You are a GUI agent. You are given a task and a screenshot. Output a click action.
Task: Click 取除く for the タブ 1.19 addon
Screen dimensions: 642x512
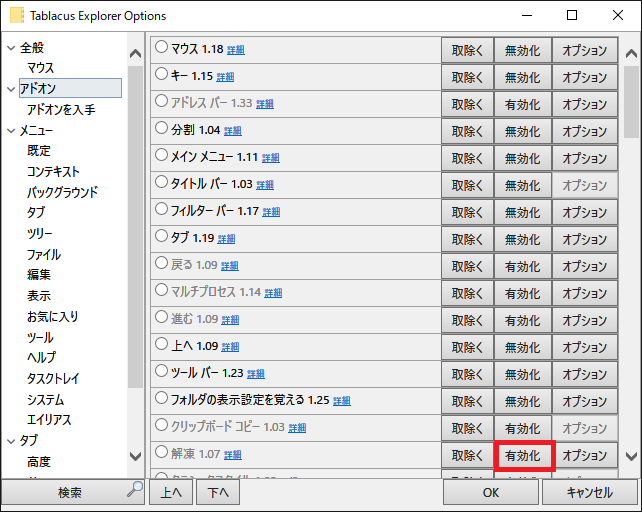pyautogui.click(x=467, y=240)
